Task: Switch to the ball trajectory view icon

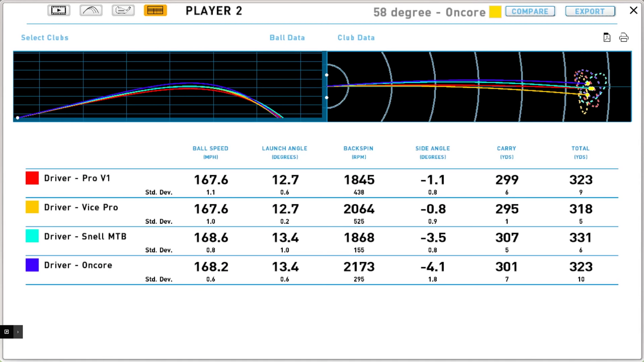Action: point(91,10)
